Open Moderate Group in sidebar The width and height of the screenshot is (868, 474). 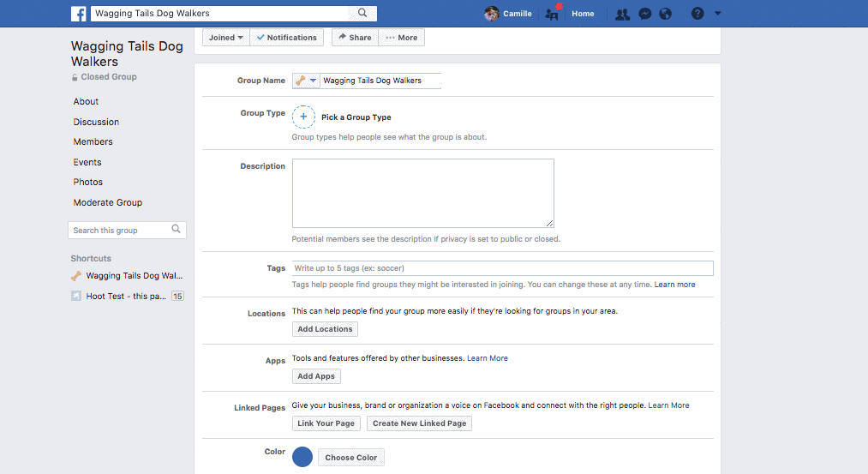tap(108, 202)
